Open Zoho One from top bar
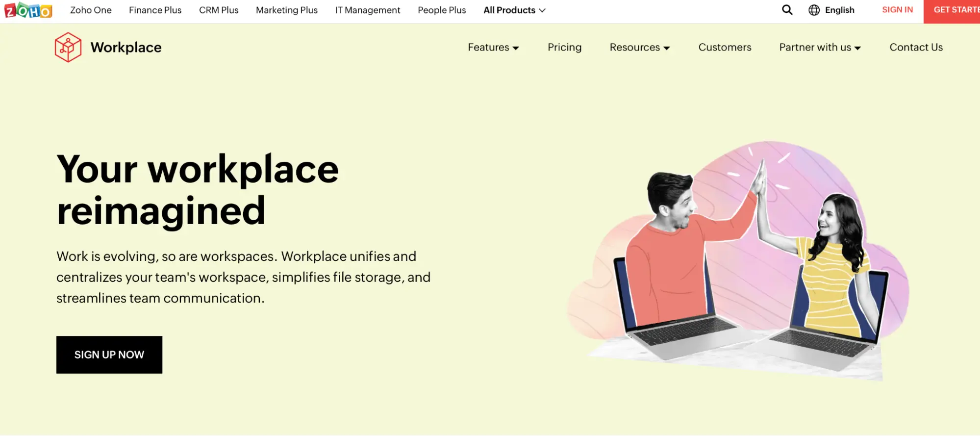 pos(91,10)
